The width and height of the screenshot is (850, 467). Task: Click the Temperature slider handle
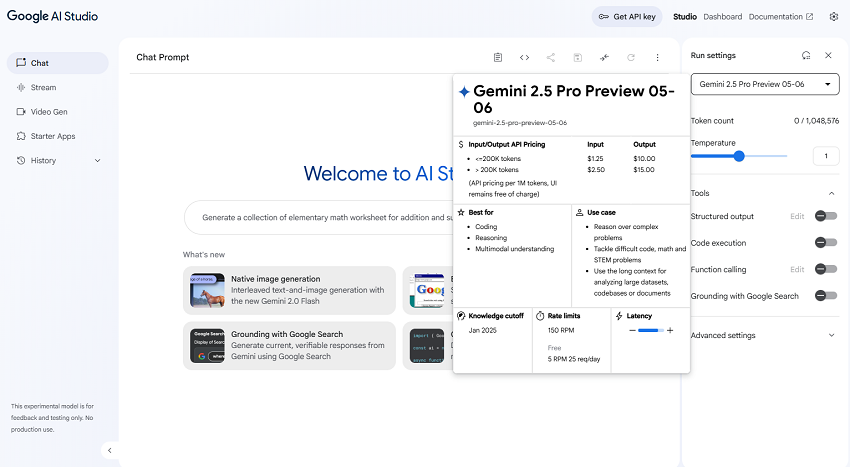click(739, 156)
